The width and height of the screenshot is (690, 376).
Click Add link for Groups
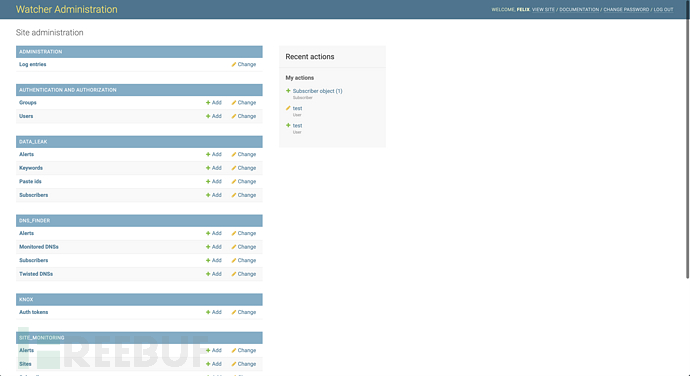[214, 103]
